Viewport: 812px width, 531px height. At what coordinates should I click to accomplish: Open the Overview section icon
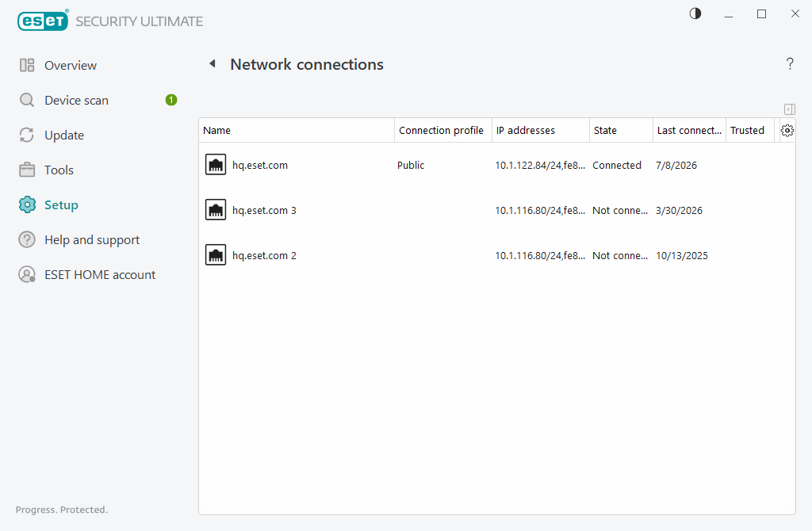pos(27,65)
